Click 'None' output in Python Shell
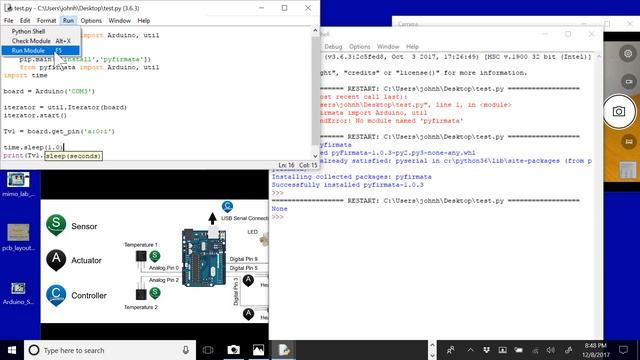Viewport: 640px width, 360px height. click(280, 209)
